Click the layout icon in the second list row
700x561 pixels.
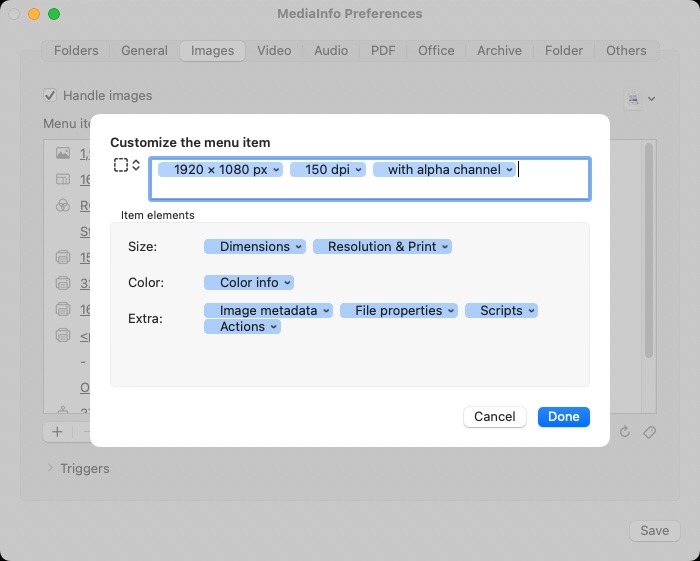coord(63,179)
